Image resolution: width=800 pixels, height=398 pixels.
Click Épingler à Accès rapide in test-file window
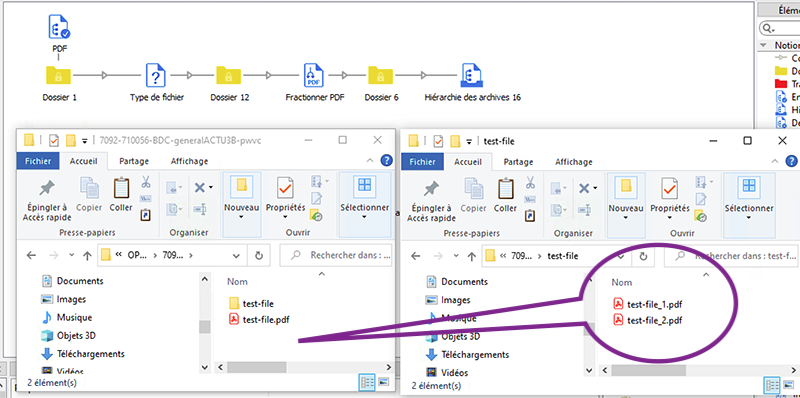[x=432, y=201]
